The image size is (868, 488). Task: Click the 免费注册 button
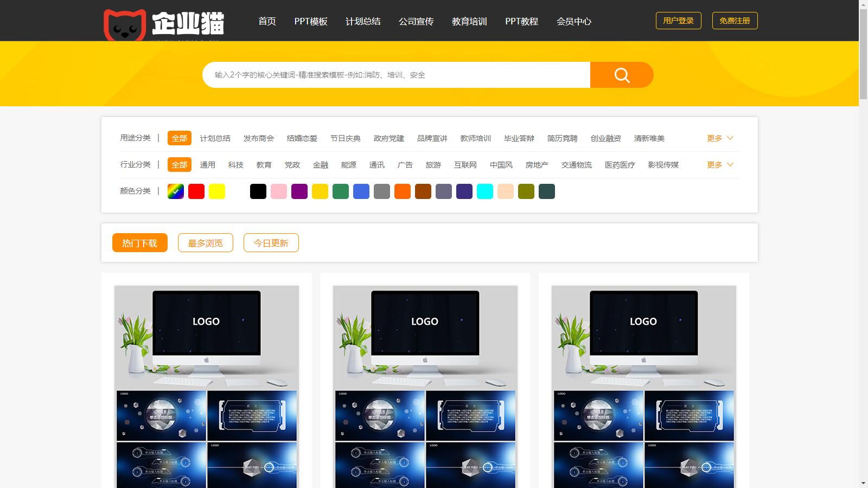[735, 21]
